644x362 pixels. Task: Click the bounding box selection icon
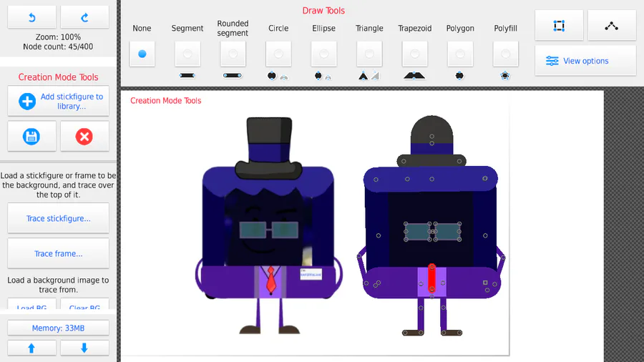pos(559,26)
